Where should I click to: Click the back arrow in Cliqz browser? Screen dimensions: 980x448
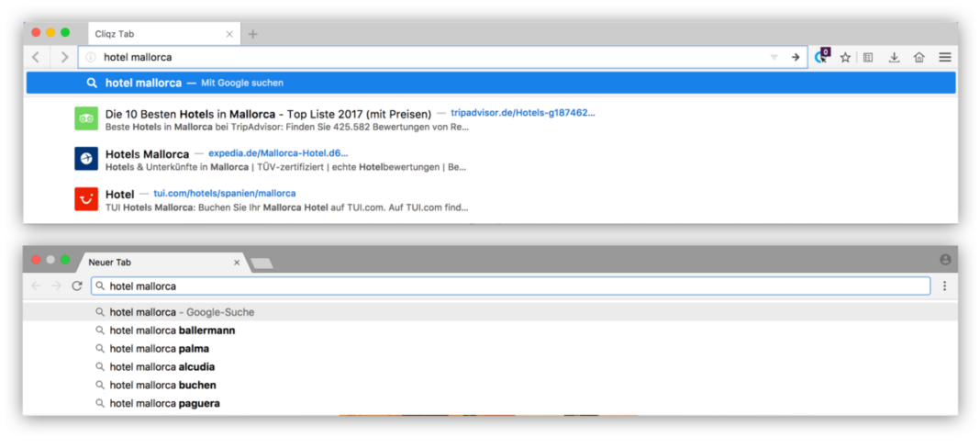pos(37,58)
